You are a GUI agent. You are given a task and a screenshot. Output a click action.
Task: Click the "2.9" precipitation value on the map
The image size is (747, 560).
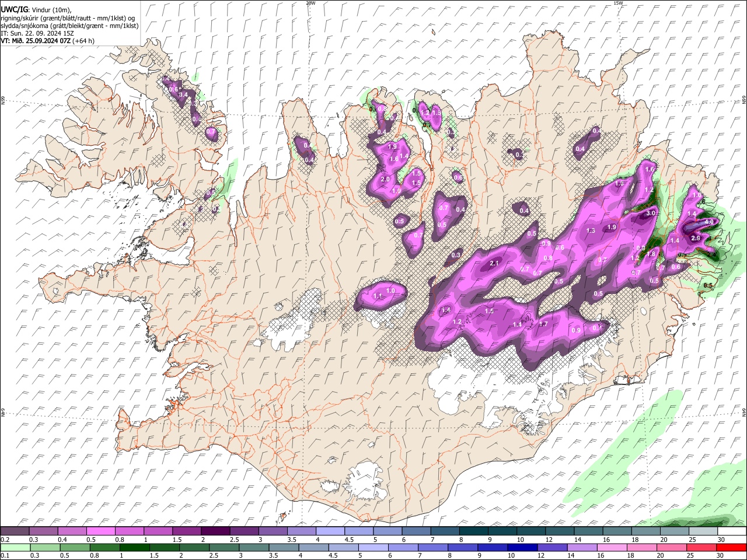(696, 239)
